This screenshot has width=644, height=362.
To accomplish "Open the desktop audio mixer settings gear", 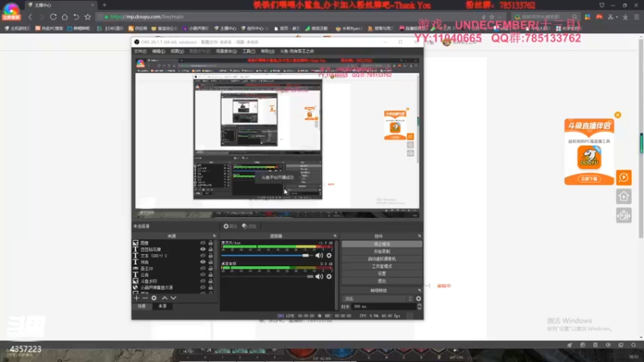I will tap(329, 277).
